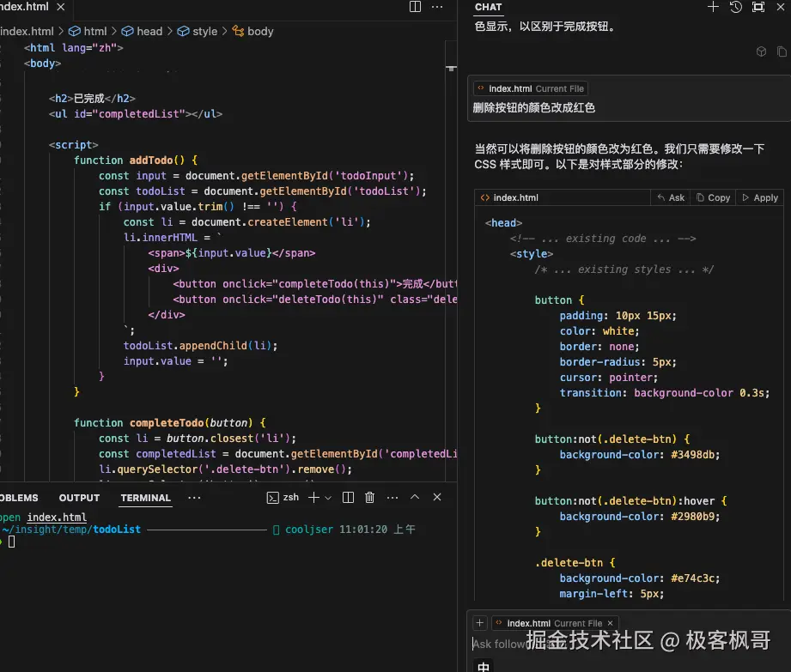This screenshot has width=791, height=672.
Task: Split the editor with the layout icon
Action: click(415, 7)
